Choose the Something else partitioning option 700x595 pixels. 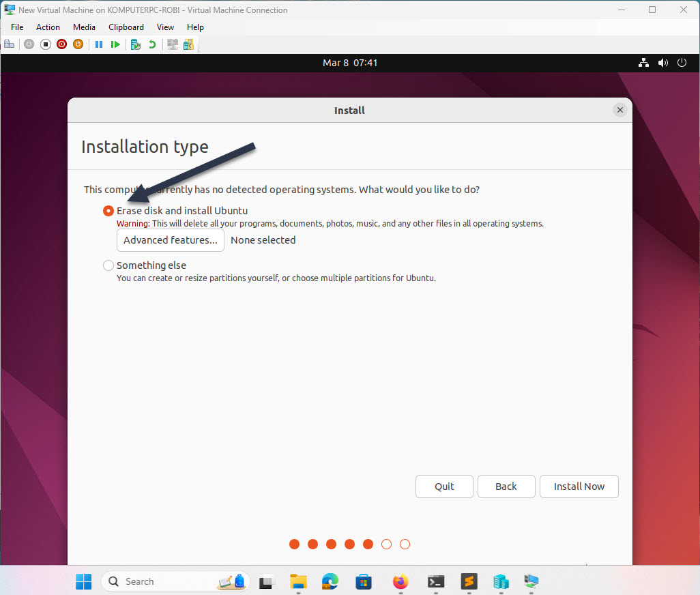(108, 265)
